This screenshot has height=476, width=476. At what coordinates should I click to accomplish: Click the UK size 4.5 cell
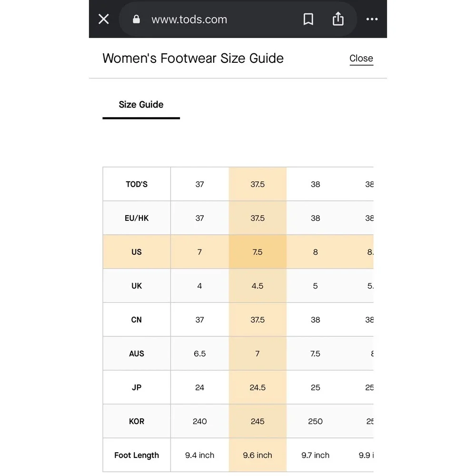[x=258, y=286]
